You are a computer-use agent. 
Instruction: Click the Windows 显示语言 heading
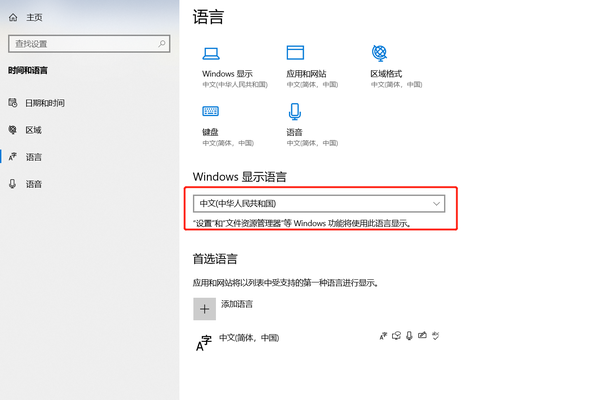tap(240, 177)
